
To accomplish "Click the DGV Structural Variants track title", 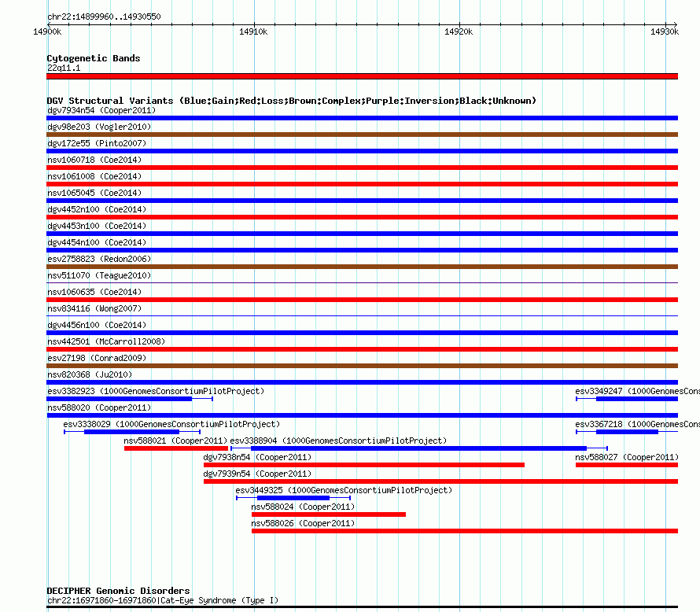I will (292, 101).
